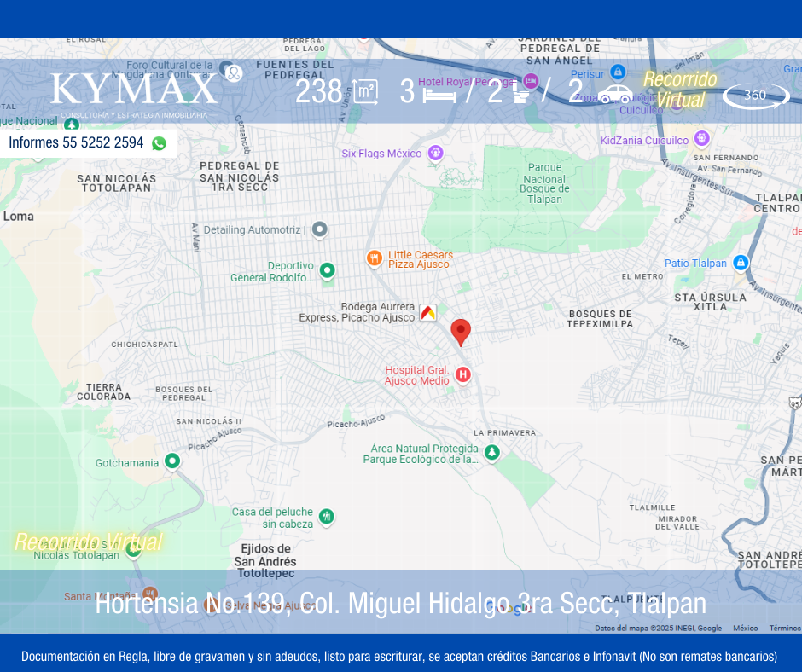The image size is (802, 672).
Task: Click the bed bedrooms icon
Action: click(x=440, y=96)
